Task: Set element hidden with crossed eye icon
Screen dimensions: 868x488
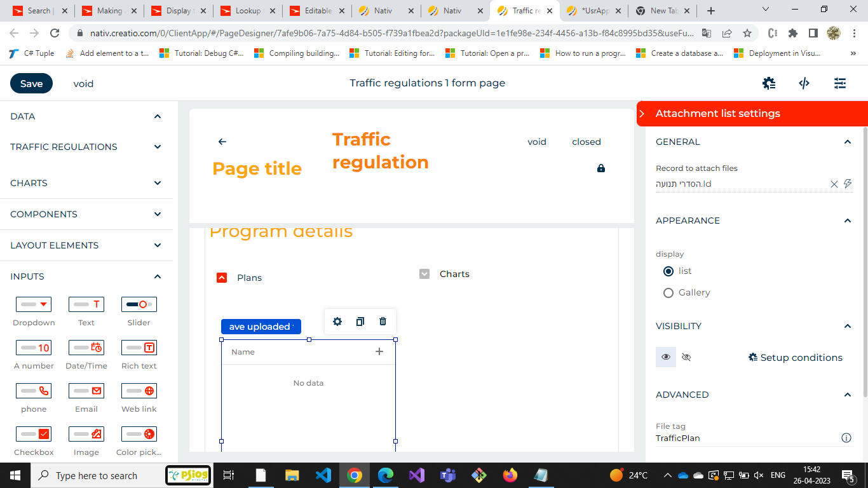Action: tap(686, 357)
